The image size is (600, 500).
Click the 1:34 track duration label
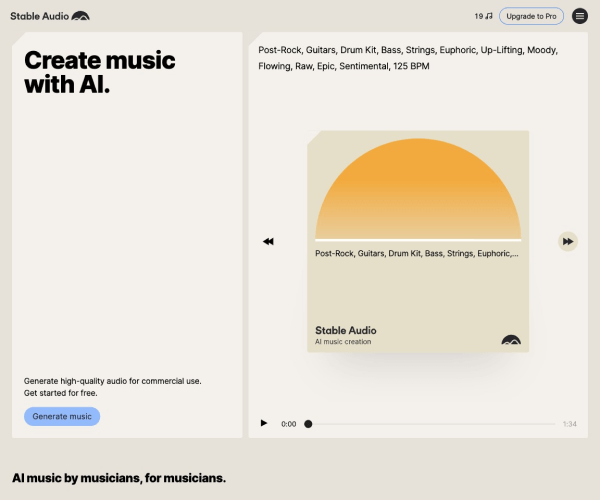569,424
